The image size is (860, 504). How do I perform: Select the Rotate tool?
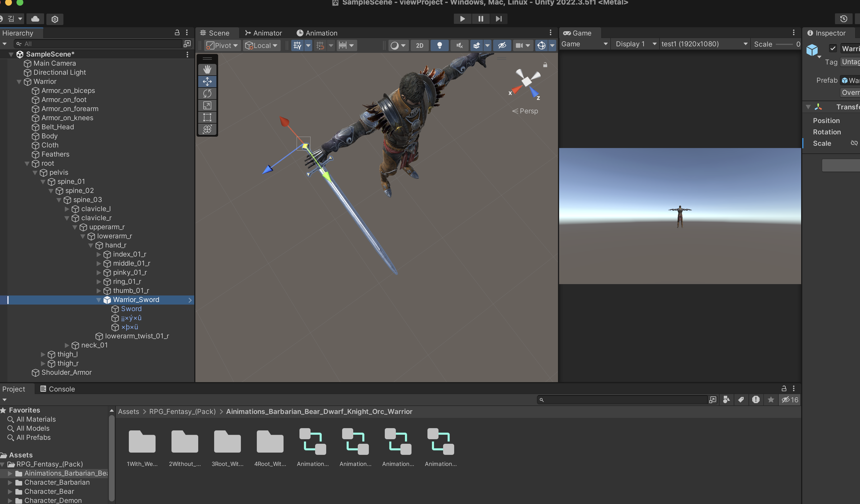click(x=207, y=93)
